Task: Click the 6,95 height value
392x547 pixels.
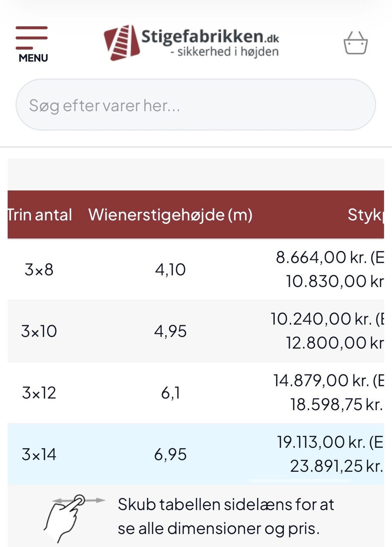Action: (170, 455)
